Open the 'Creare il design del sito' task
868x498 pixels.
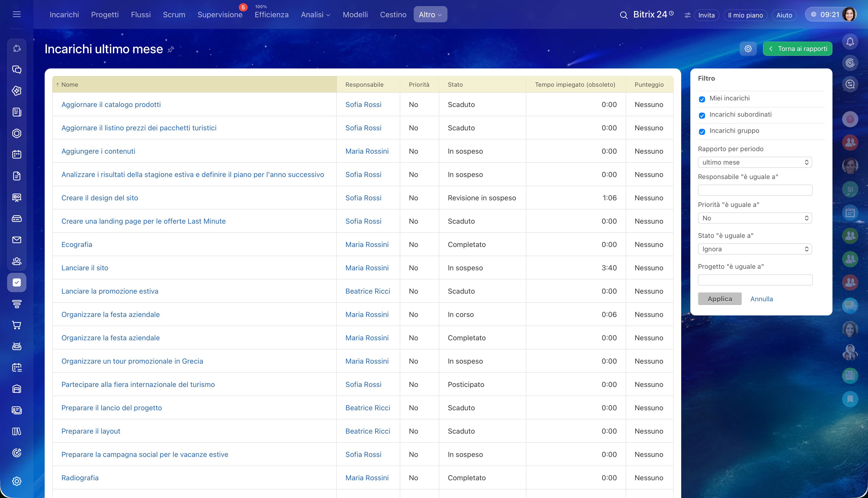[x=99, y=198]
